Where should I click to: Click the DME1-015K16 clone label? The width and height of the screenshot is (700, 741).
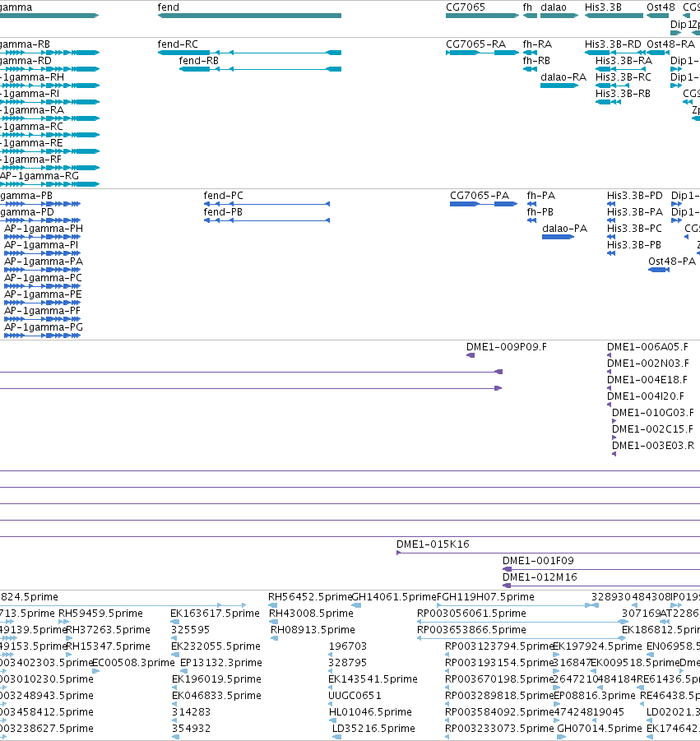tap(433, 544)
